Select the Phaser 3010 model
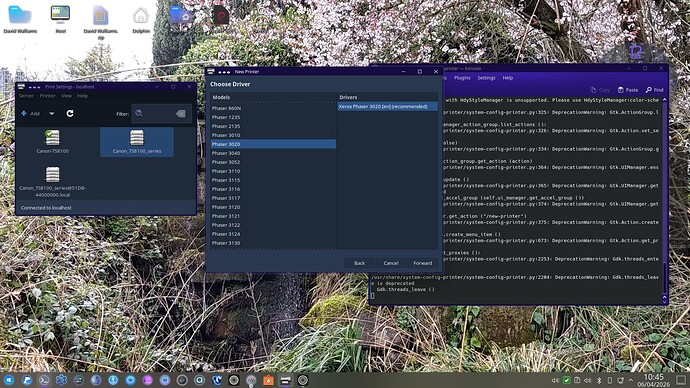 [x=273, y=135]
